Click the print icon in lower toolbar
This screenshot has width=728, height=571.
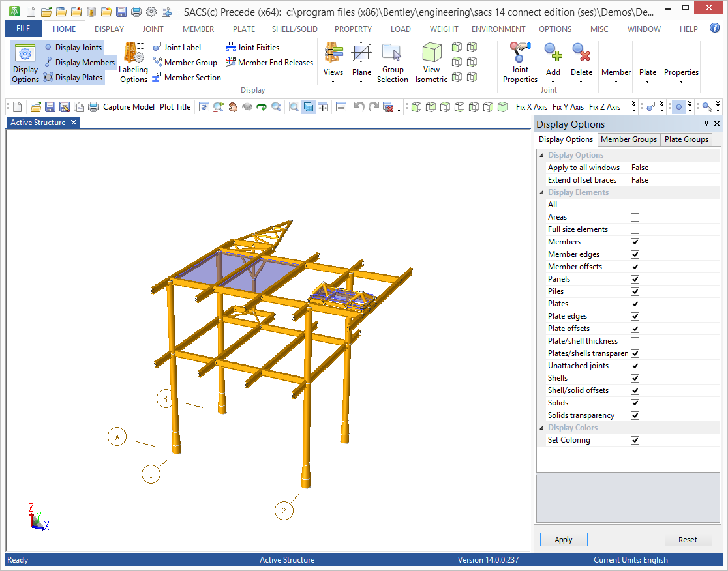point(93,107)
